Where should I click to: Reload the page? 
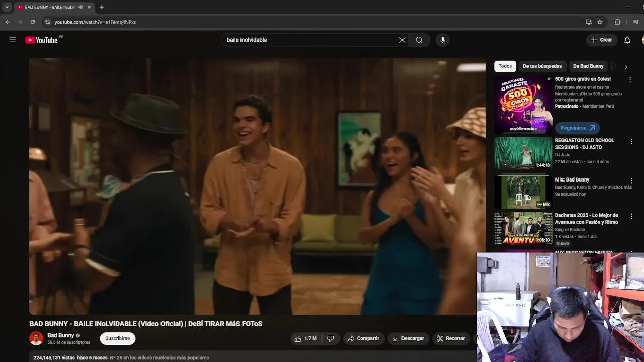click(x=33, y=22)
